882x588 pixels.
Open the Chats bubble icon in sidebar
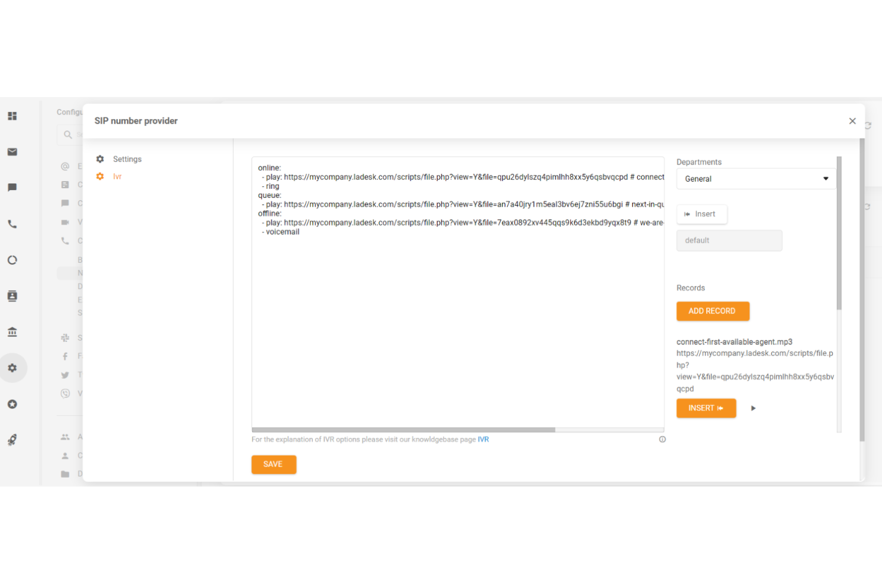pyautogui.click(x=12, y=188)
